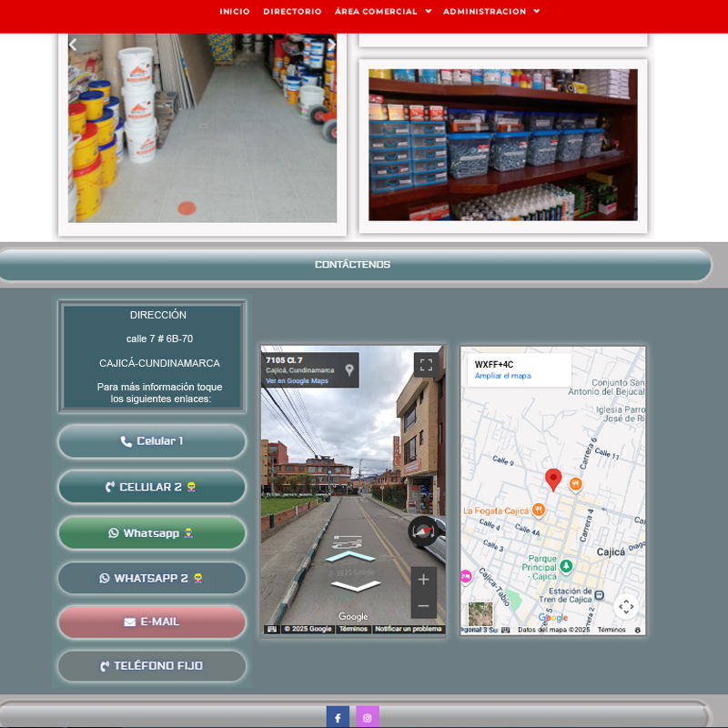Click the red map location pin
The width and height of the screenshot is (728, 728).
[x=552, y=480]
